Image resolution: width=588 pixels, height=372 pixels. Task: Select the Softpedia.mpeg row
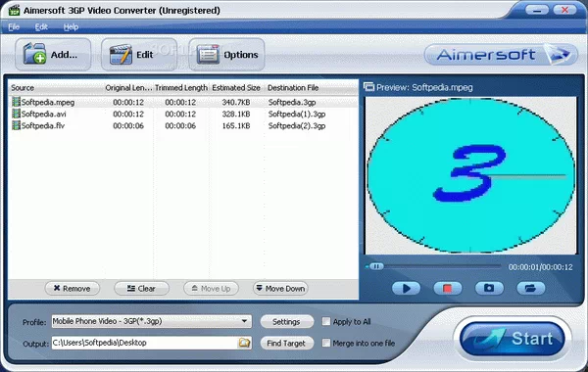[x=183, y=102]
